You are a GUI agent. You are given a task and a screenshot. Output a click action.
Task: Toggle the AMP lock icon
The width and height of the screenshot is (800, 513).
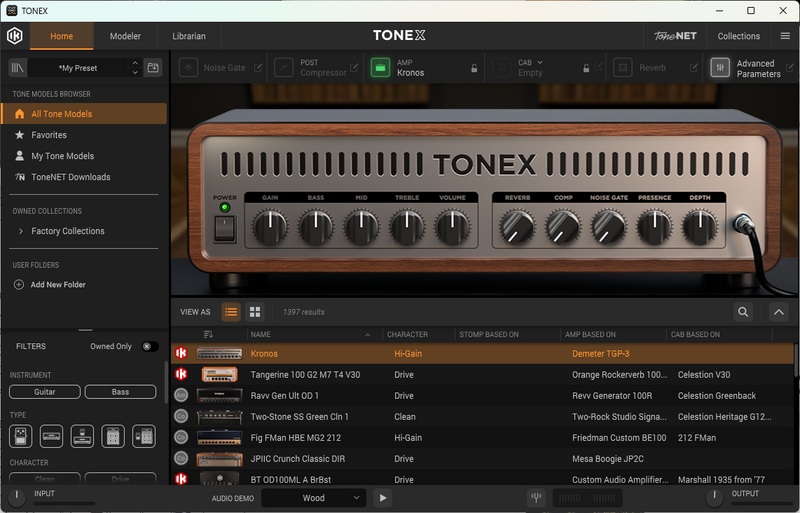pos(474,68)
